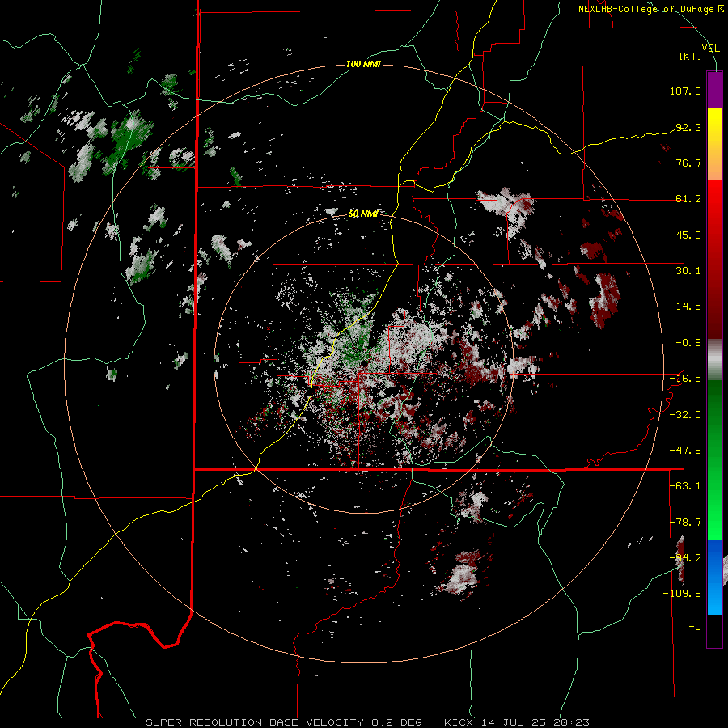This screenshot has height=728, width=728.
Task: Select the gray-white color bar segment
Action: [714, 360]
